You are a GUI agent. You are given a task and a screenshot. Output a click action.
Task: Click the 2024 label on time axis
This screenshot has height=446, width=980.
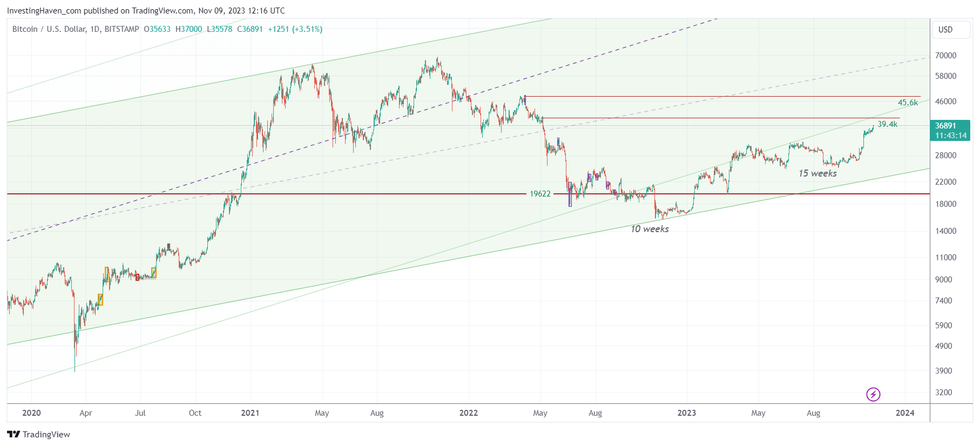point(905,413)
